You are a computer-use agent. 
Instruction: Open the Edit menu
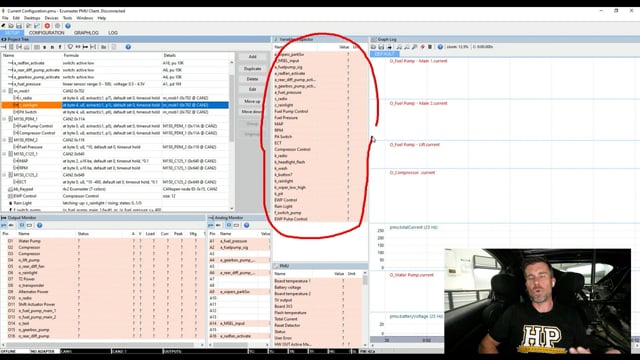pyautogui.click(x=16, y=18)
